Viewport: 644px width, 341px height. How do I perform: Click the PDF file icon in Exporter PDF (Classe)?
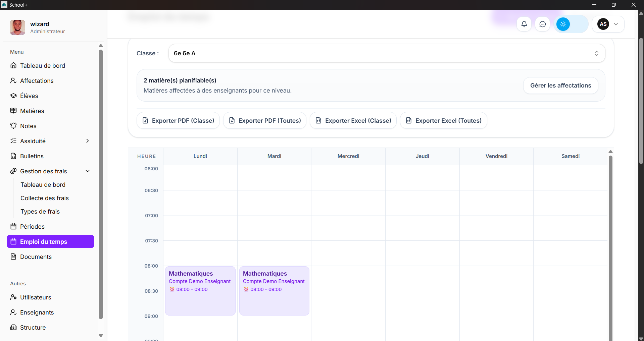pyautogui.click(x=145, y=120)
